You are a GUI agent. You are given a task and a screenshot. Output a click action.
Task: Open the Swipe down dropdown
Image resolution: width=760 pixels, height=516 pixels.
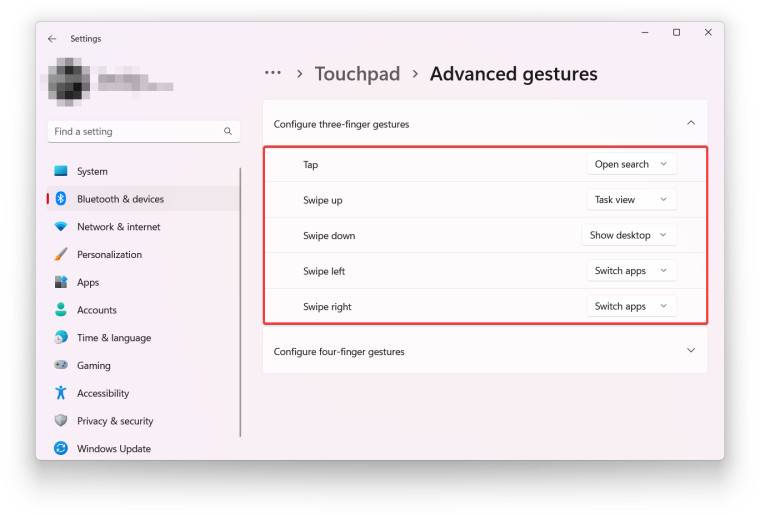[629, 236]
